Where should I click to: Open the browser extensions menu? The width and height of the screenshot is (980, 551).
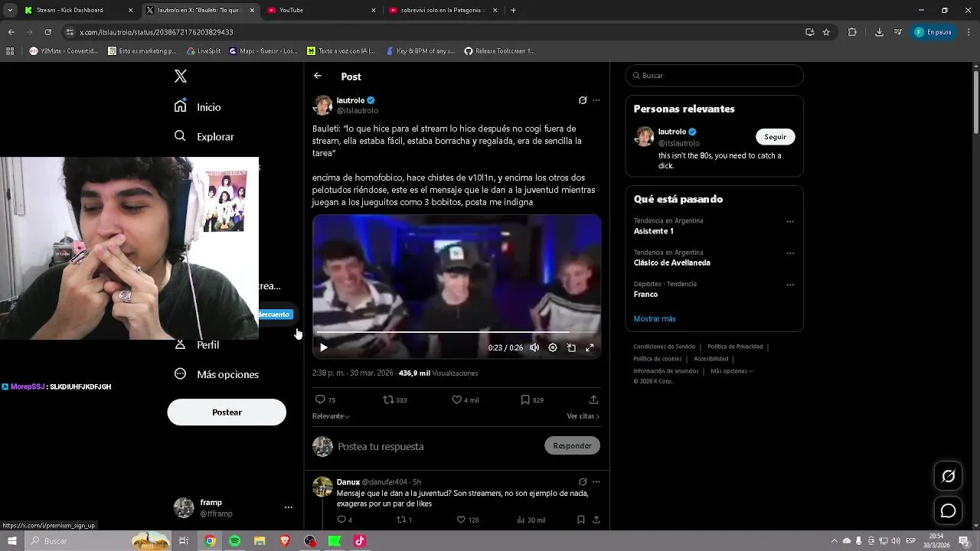(x=852, y=32)
